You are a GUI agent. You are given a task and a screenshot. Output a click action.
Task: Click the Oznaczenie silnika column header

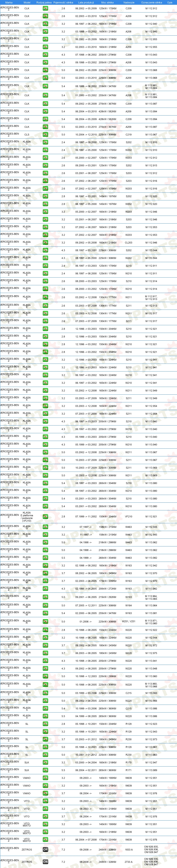click(151, 2)
